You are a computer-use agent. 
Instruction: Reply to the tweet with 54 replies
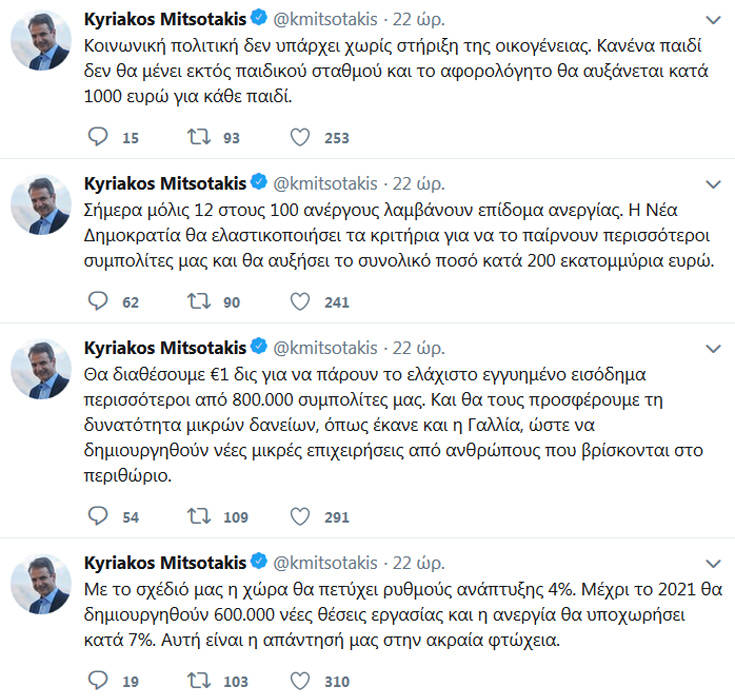(98, 516)
